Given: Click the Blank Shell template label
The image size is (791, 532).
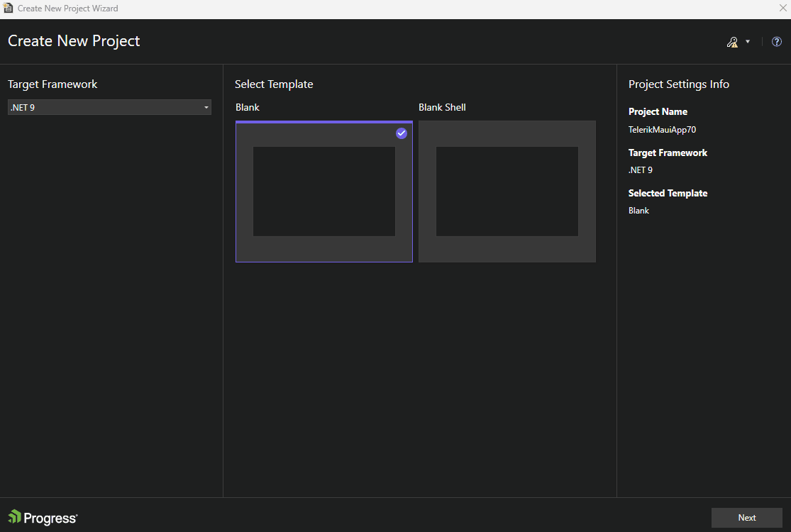Looking at the screenshot, I should coord(442,107).
